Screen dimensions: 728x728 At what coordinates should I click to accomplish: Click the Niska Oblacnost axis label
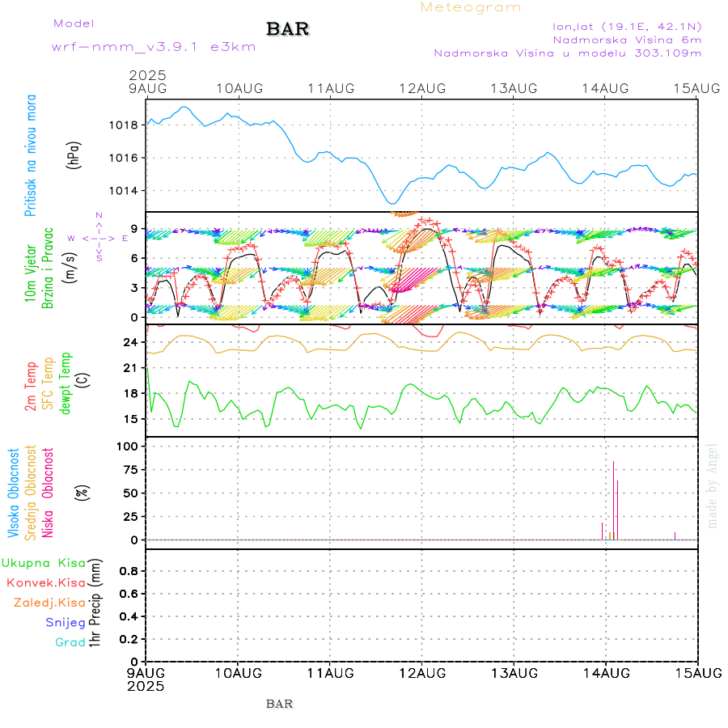point(48,492)
